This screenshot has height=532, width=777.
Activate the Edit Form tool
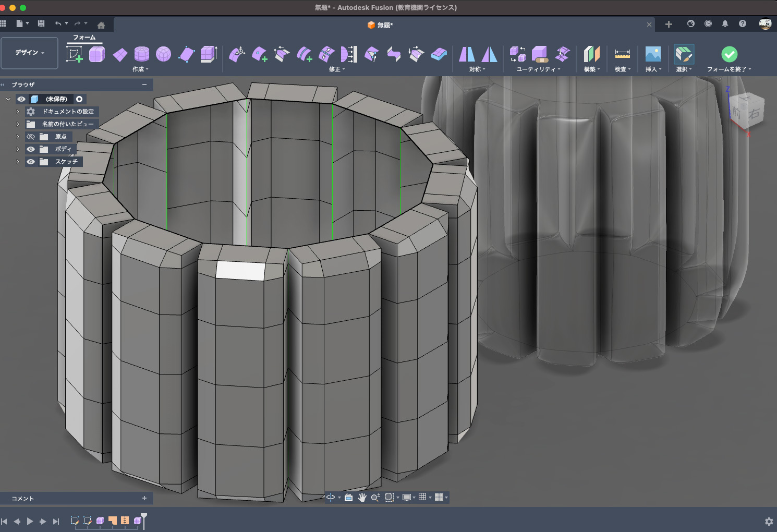[237, 54]
